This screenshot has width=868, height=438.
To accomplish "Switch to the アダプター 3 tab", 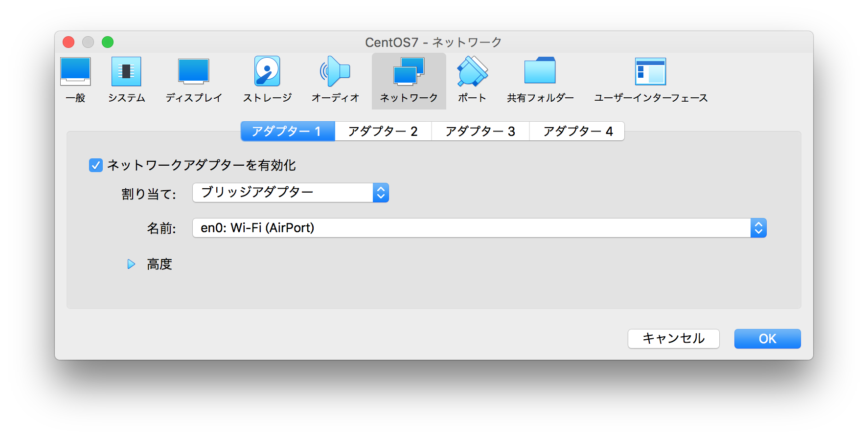I will [x=480, y=131].
